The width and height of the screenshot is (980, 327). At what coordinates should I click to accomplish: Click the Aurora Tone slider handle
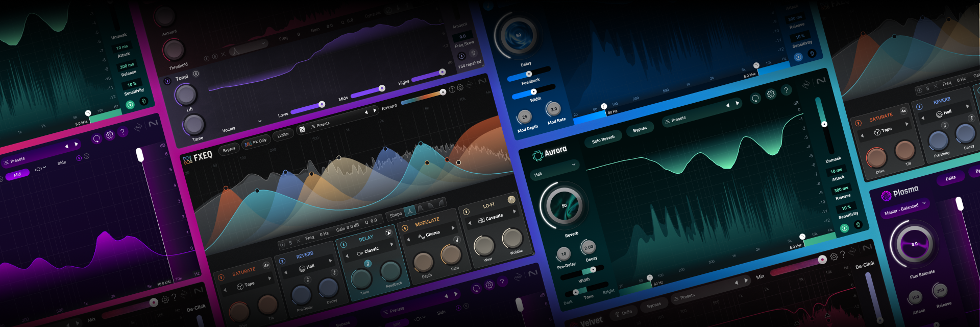click(x=576, y=292)
